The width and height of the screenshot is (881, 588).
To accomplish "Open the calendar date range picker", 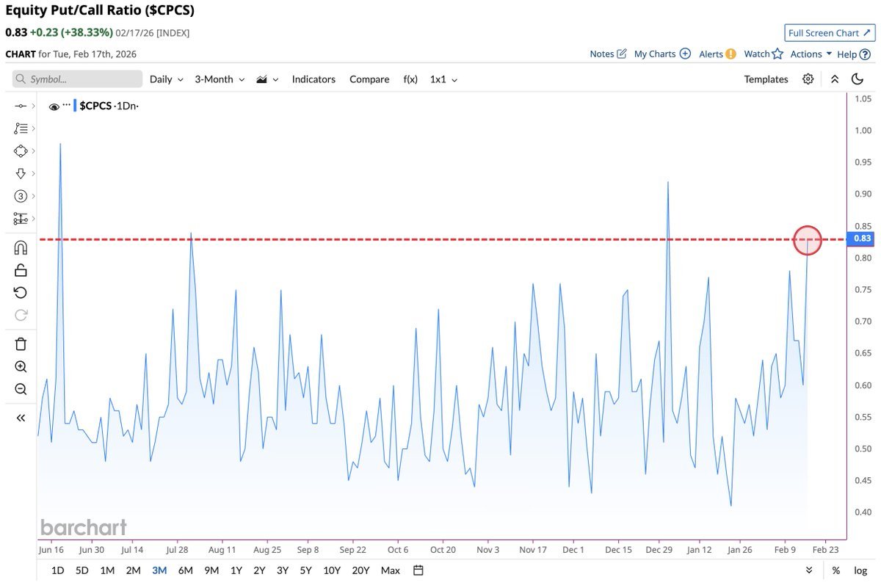I will point(418,570).
